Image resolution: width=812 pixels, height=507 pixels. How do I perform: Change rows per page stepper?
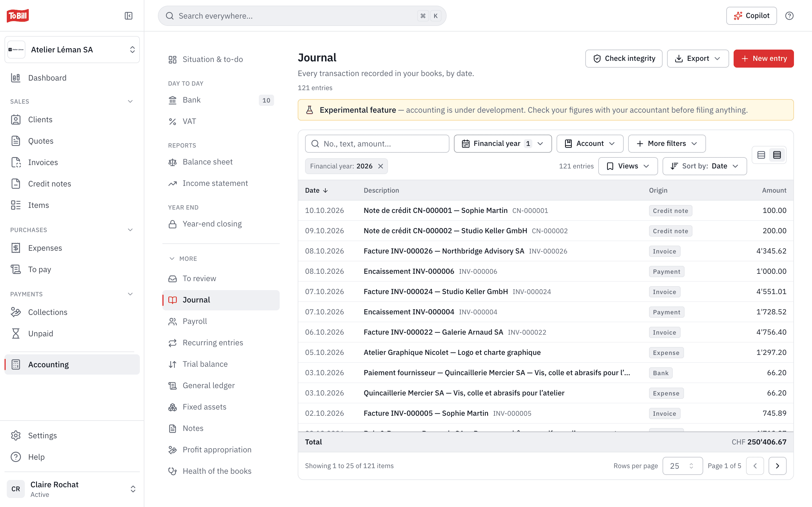pyautogui.click(x=683, y=465)
